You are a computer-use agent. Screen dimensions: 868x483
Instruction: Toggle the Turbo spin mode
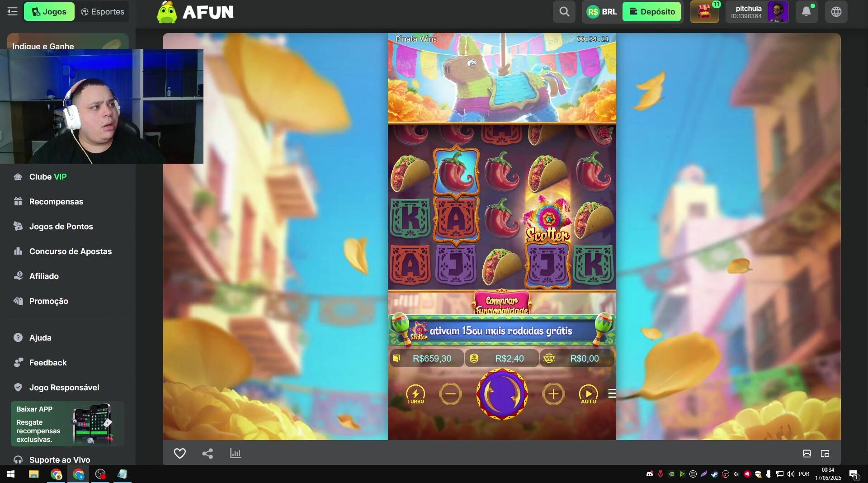[x=415, y=394]
